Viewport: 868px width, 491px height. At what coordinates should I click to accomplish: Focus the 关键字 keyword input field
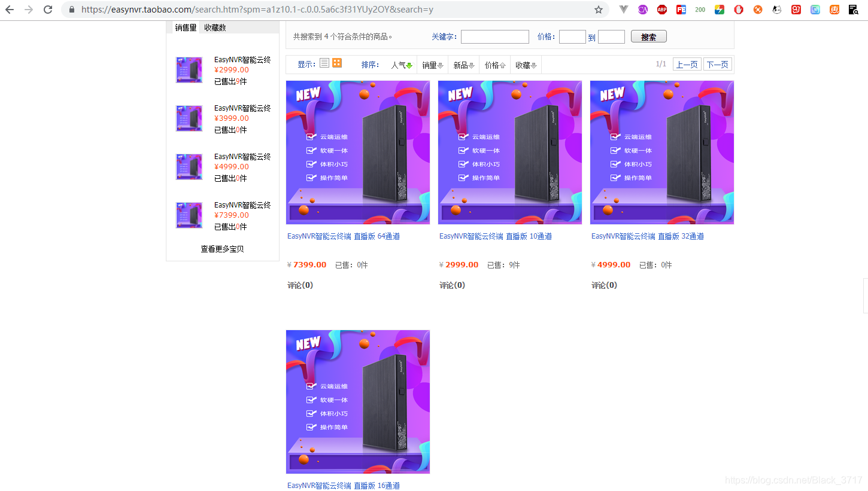(x=495, y=37)
